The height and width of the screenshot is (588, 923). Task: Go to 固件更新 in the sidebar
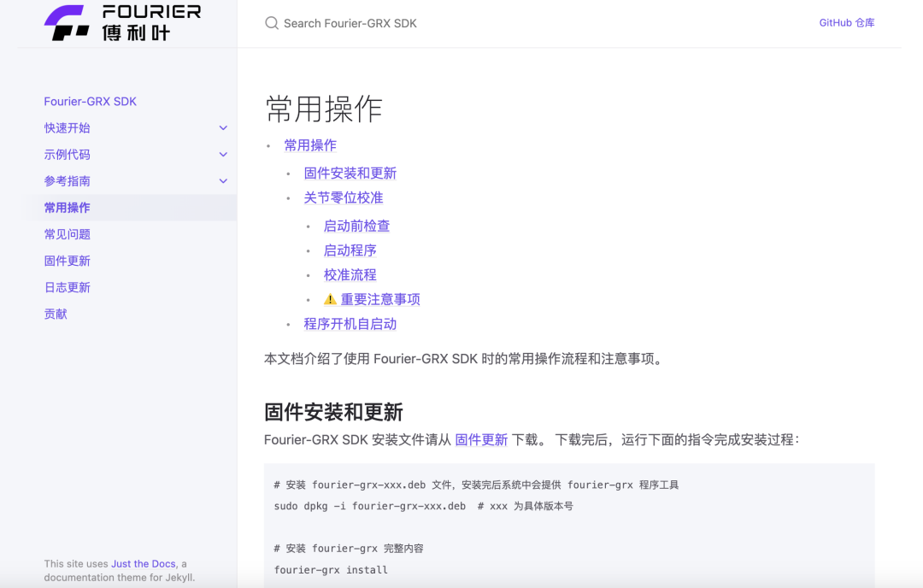point(68,261)
